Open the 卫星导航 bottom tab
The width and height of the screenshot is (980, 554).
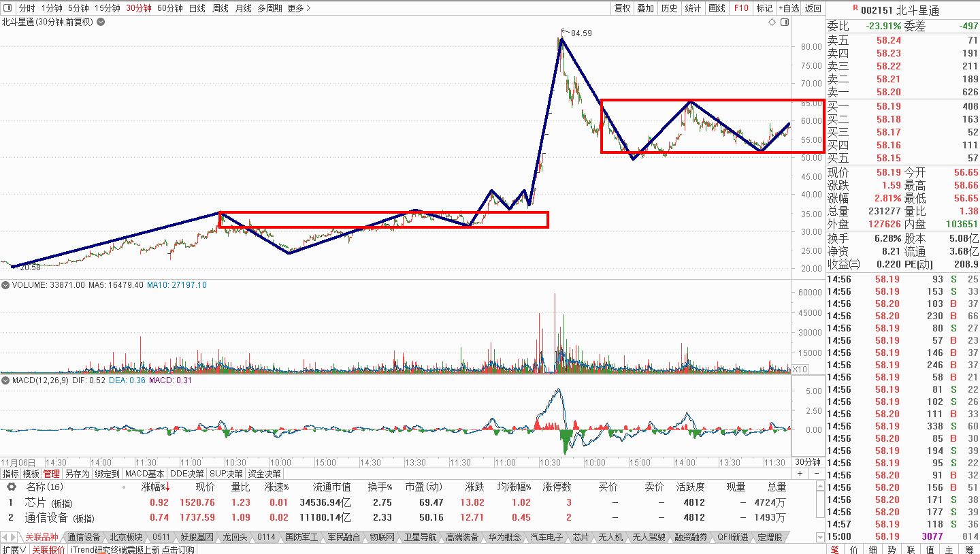421,537
